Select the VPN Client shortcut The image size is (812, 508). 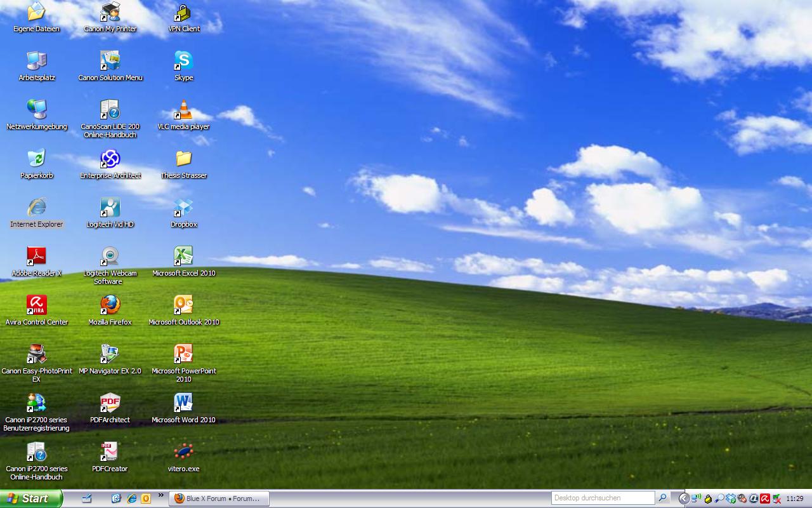pyautogui.click(x=184, y=18)
